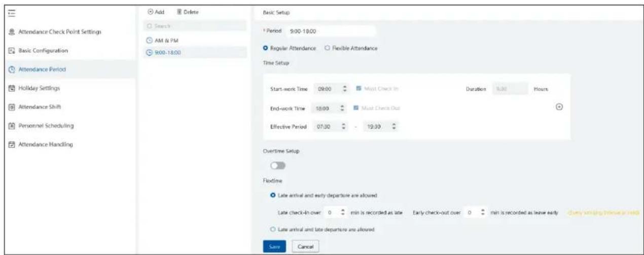Click the Attendance Shift icon
644x255 pixels.
tap(12, 106)
